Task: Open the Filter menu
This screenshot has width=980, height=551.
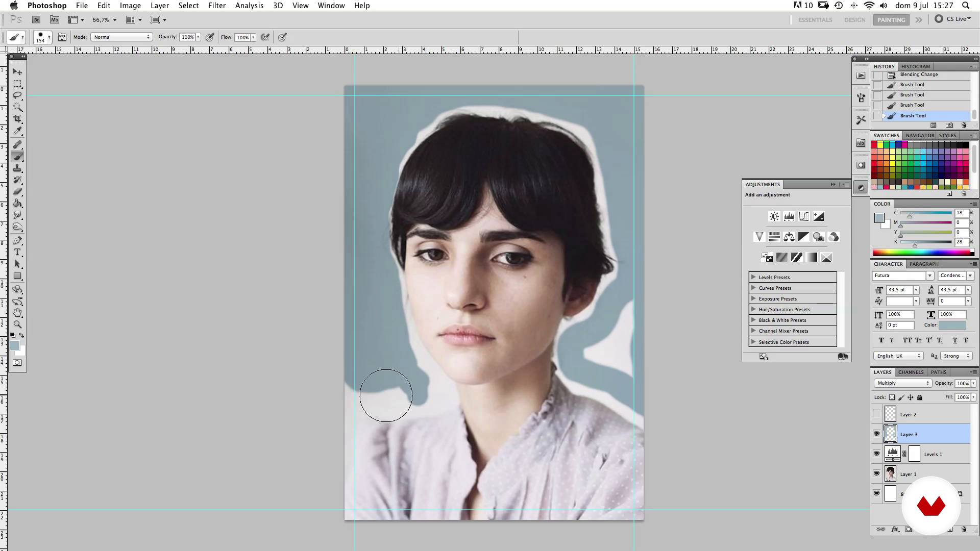Action: click(216, 6)
